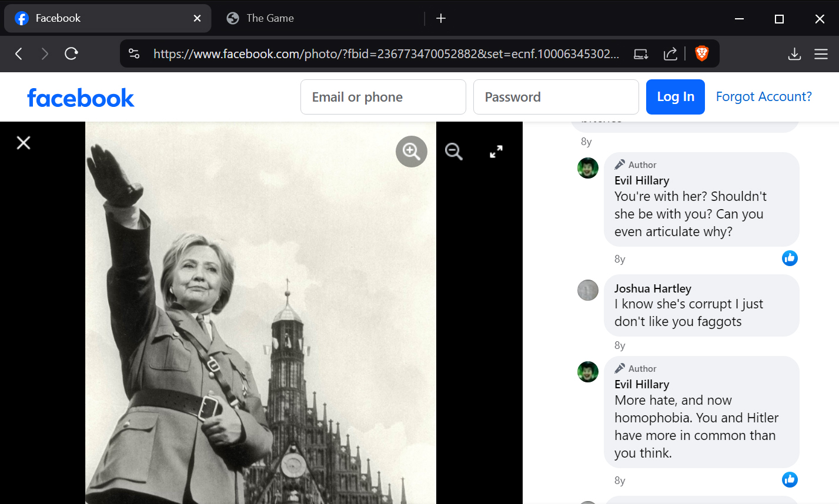Focus the Password field
839x504 pixels.
556,97
